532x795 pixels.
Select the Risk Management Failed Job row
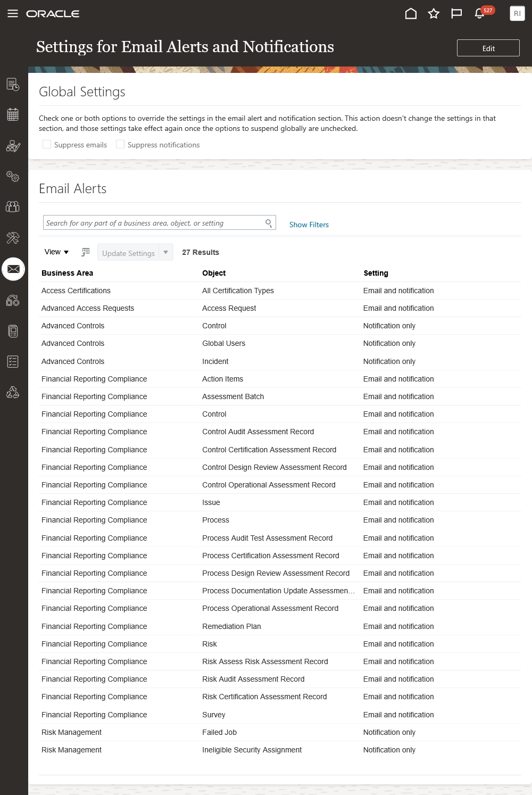point(219,732)
